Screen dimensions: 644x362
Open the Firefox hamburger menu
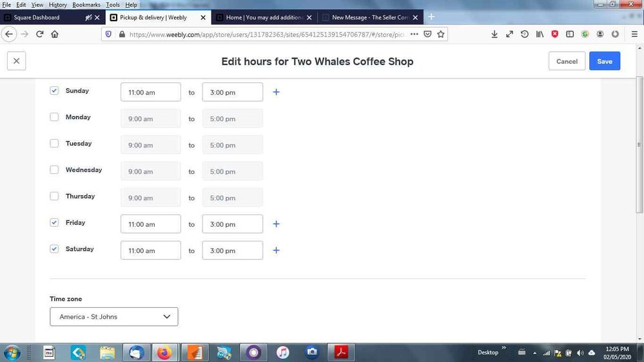[x=634, y=34]
